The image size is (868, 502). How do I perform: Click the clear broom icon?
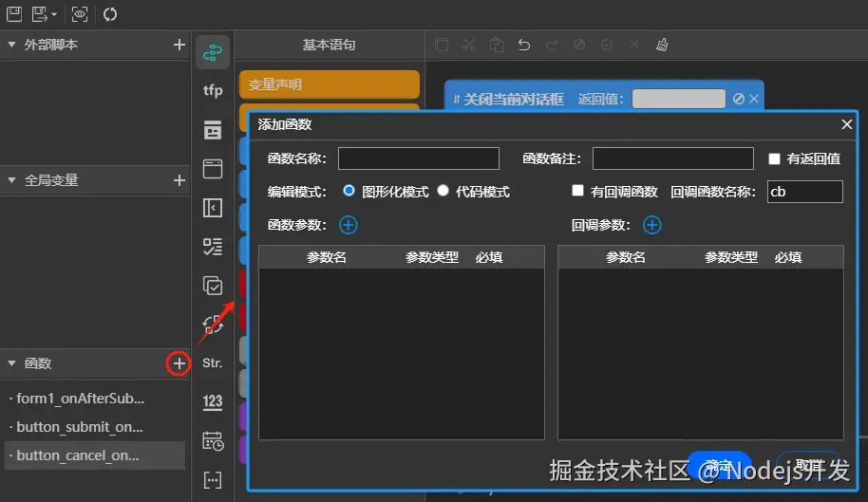pos(662,45)
